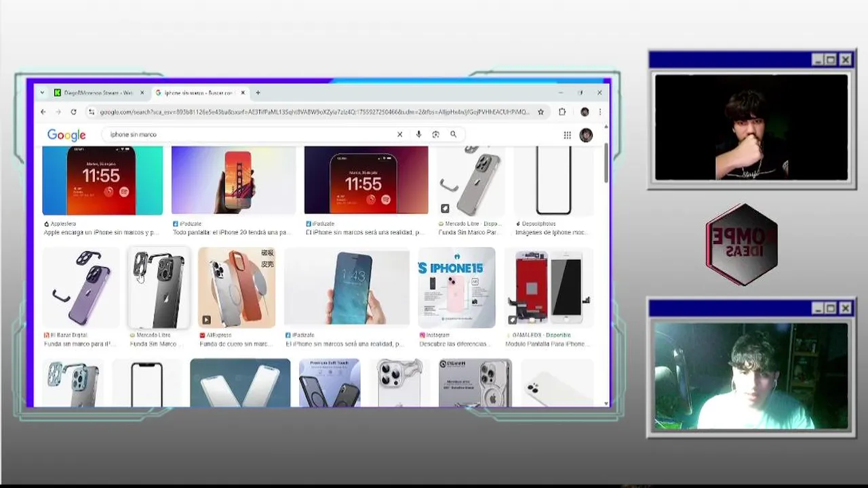Open a new Chrome tab
868x488 pixels.
[x=258, y=93]
